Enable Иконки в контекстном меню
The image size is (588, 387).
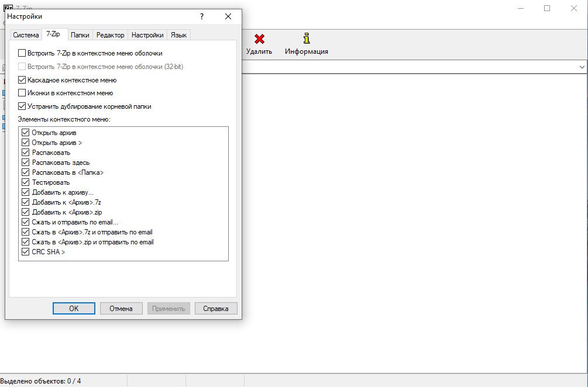[x=22, y=93]
